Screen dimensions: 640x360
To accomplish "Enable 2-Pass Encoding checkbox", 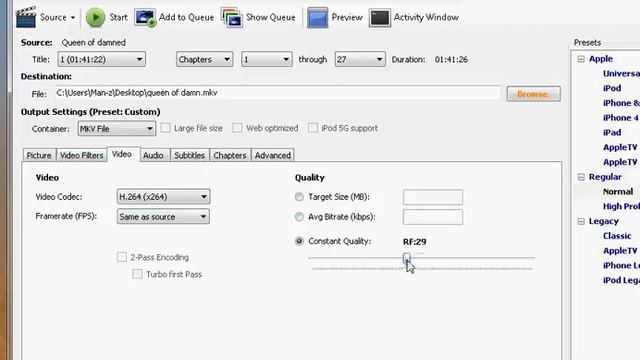I will 122,257.
